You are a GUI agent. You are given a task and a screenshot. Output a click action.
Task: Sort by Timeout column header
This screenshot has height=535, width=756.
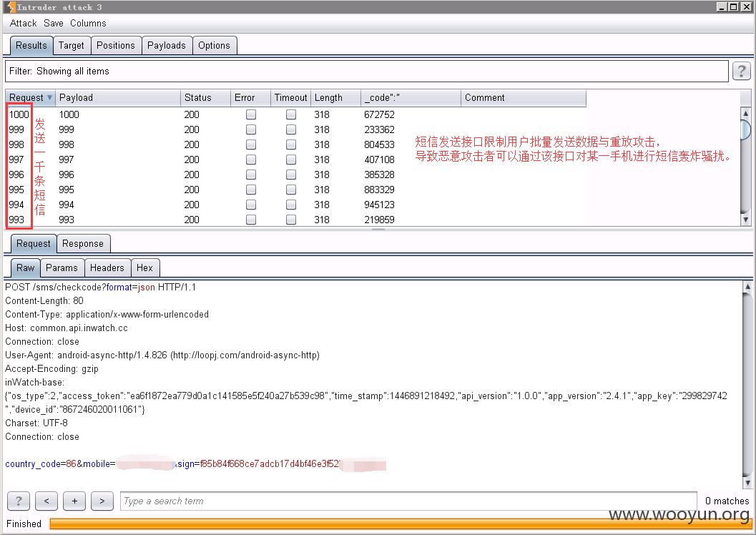pos(290,97)
